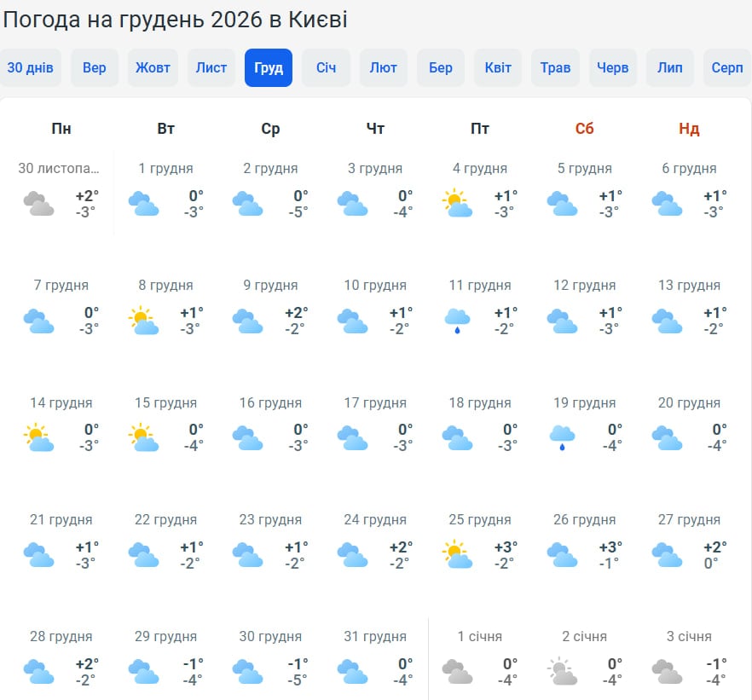Viewport: 752px width, 700px height.
Task: Click the red Нд weekday header
Action: click(x=689, y=129)
